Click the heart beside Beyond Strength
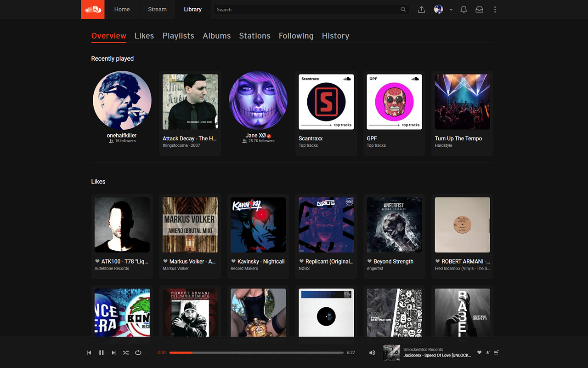 coord(369,261)
